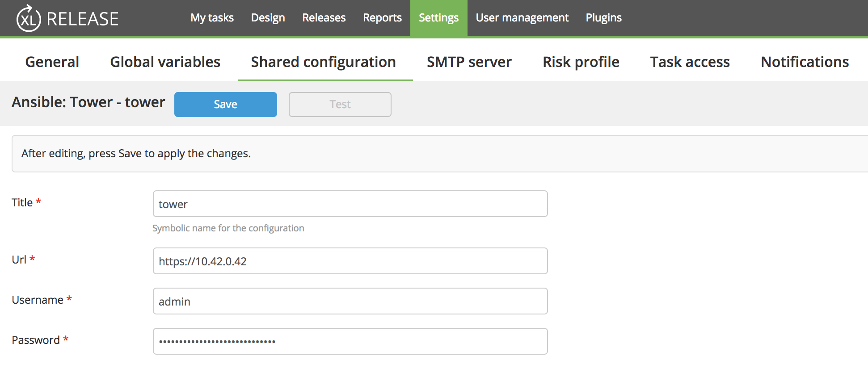The width and height of the screenshot is (868, 377).
Task: Click the Username field label
Action: [38, 300]
